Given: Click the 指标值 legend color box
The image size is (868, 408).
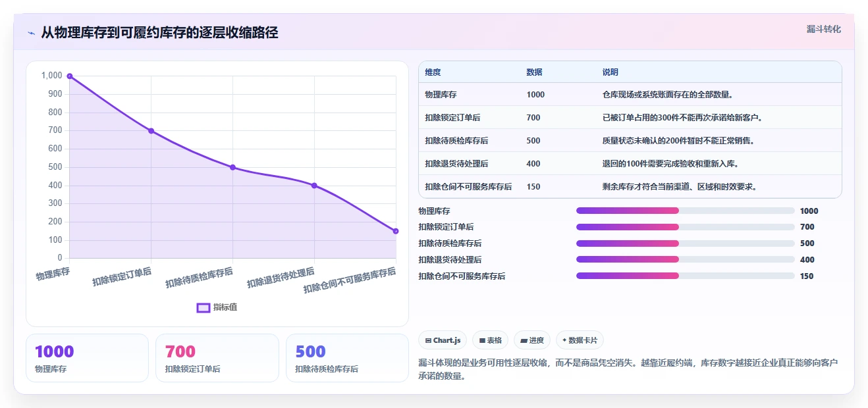Looking at the screenshot, I should pos(203,307).
